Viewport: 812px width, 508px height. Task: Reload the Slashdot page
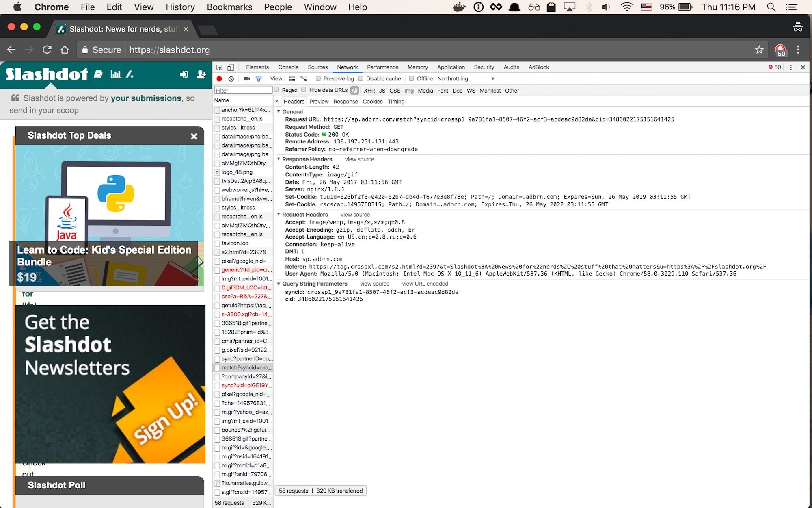(47, 50)
